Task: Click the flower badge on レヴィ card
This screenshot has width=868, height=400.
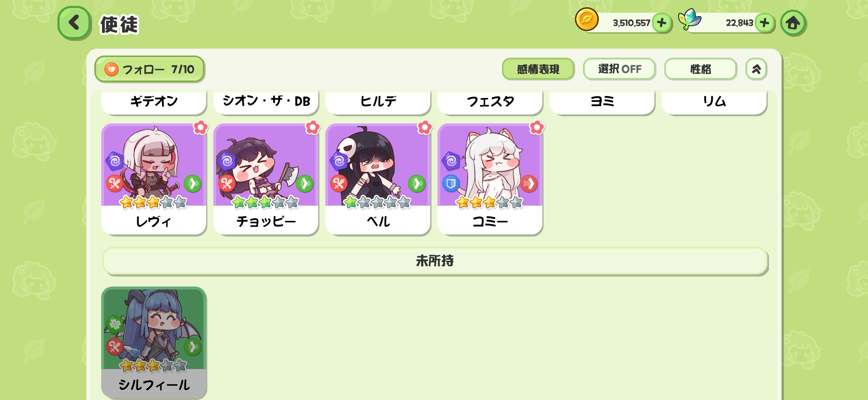Action: [x=201, y=128]
